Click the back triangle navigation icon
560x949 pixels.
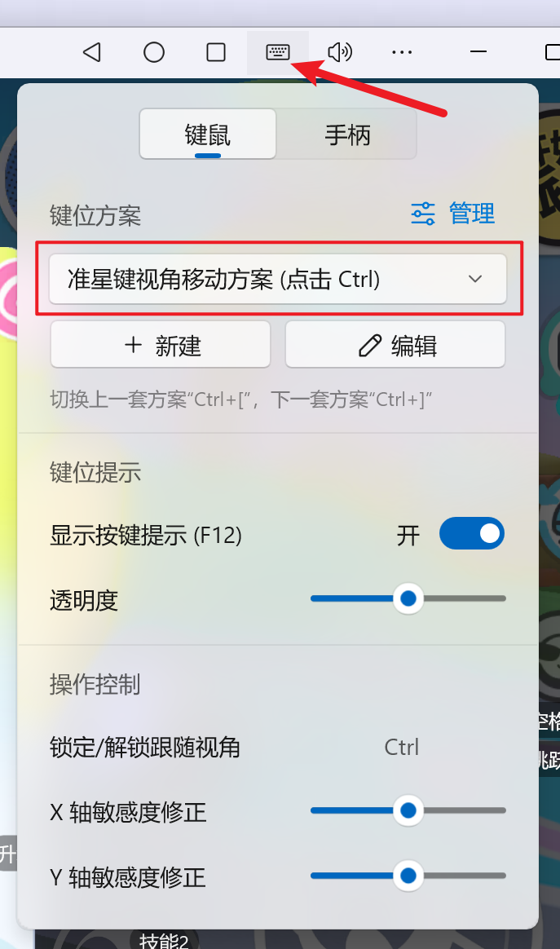92,52
